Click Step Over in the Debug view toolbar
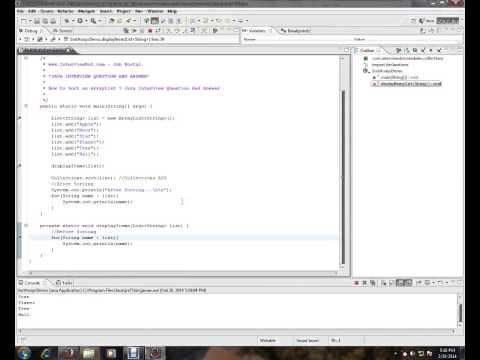480x360 pixels. pyautogui.click(x=177, y=31)
